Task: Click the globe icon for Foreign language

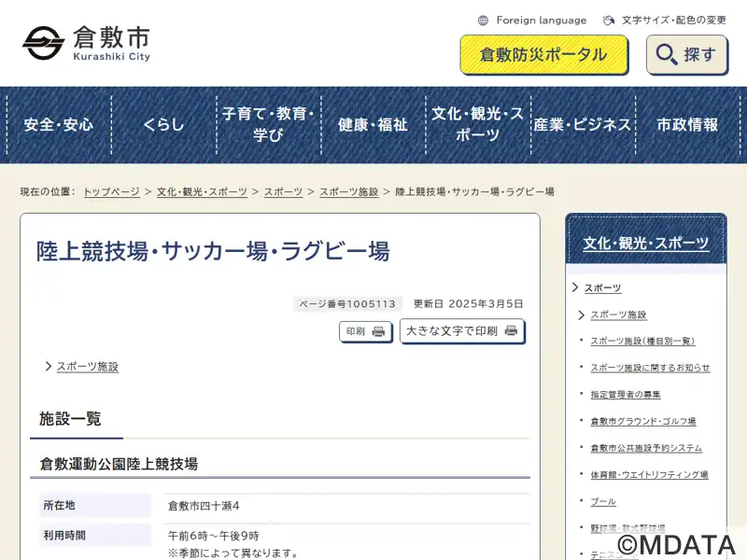Action: coord(483,21)
